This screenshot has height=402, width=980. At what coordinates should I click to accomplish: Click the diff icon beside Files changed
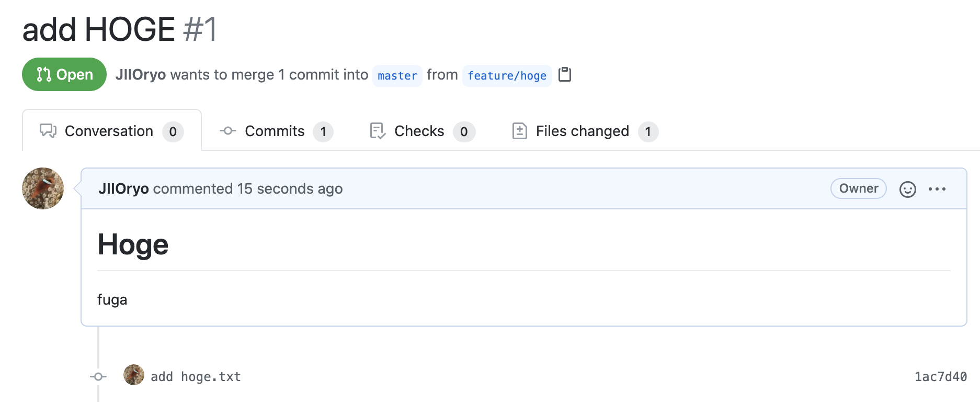[519, 131]
